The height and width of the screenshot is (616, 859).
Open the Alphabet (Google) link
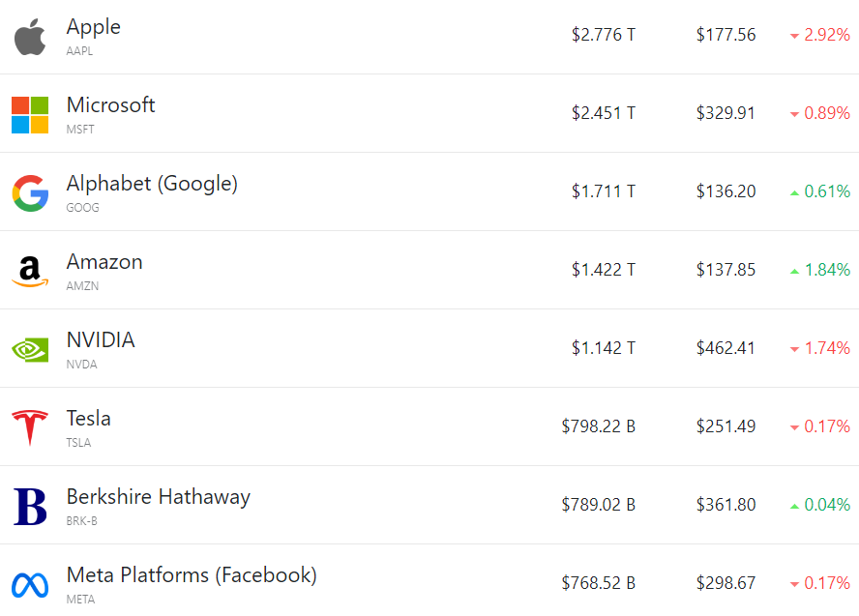pyautogui.click(x=152, y=184)
